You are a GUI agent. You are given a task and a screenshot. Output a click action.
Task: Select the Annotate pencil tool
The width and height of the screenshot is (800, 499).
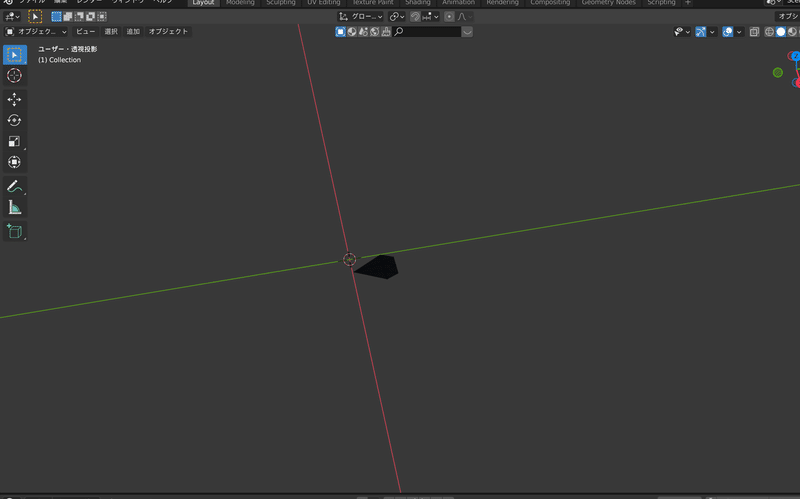click(x=14, y=186)
